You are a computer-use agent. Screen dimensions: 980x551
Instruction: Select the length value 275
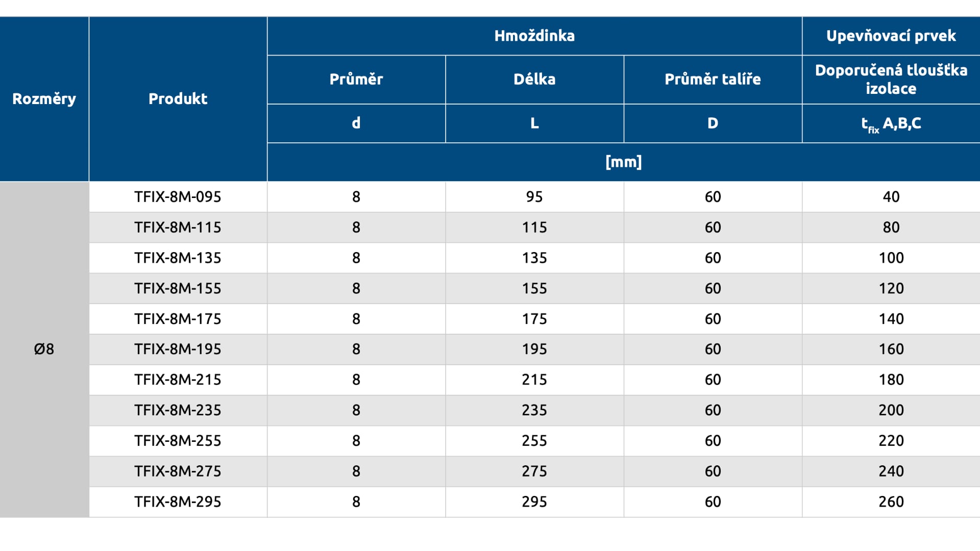pos(534,471)
